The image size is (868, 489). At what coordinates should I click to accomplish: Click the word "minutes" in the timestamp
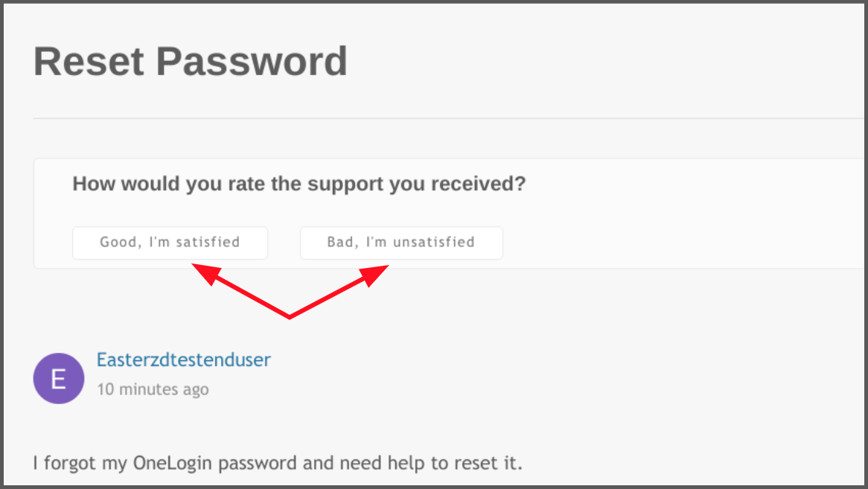pos(147,389)
